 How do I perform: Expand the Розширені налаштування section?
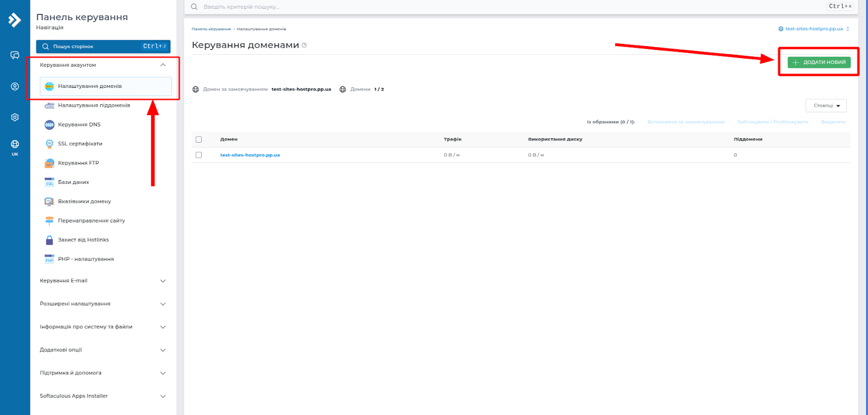163,304
